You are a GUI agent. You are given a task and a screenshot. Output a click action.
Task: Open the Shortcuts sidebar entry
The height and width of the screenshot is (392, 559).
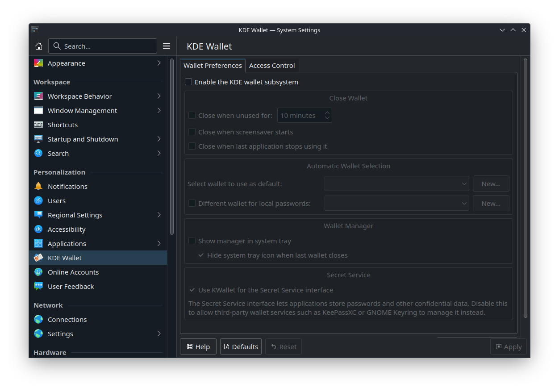pos(98,125)
